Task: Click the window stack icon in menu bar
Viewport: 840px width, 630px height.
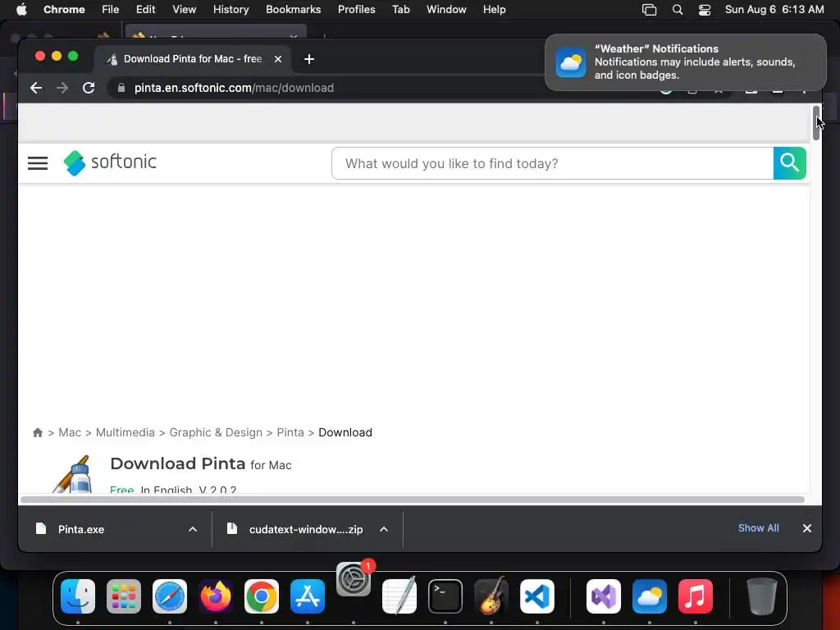Action: click(650, 10)
